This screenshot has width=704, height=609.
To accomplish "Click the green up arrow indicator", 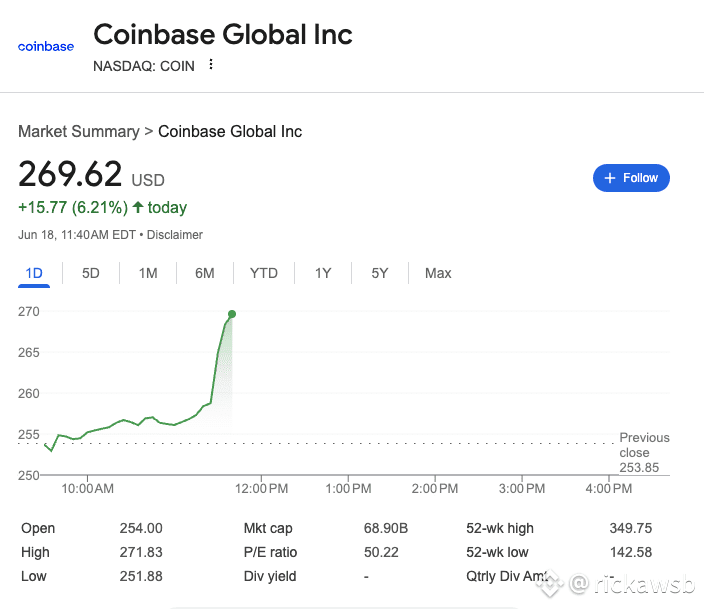I will [138, 207].
